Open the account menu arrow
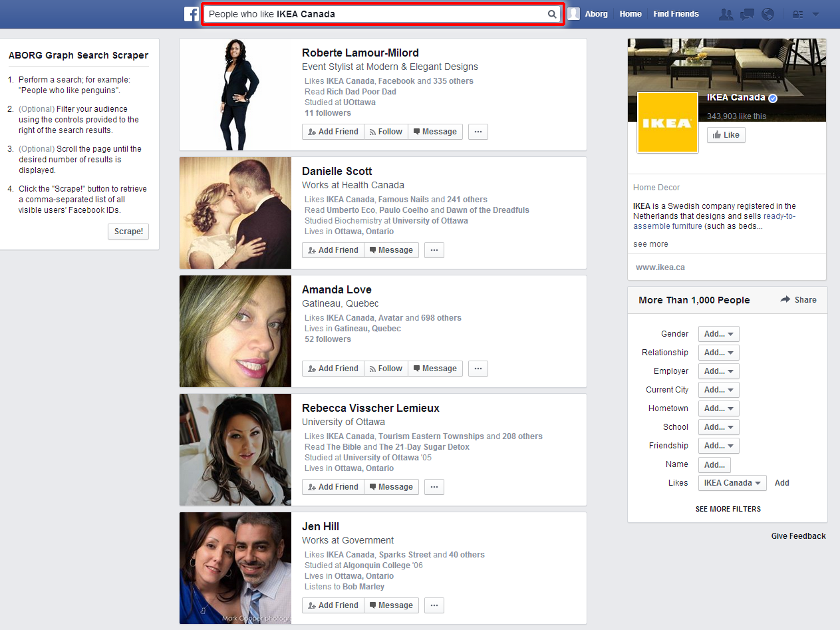This screenshot has width=840, height=630. click(815, 14)
